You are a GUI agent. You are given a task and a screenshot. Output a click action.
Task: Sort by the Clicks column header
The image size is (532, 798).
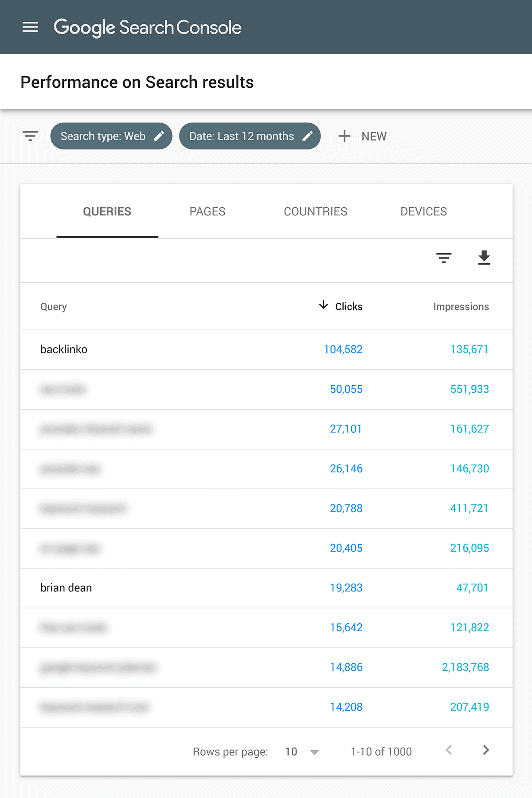coord(349,306)
